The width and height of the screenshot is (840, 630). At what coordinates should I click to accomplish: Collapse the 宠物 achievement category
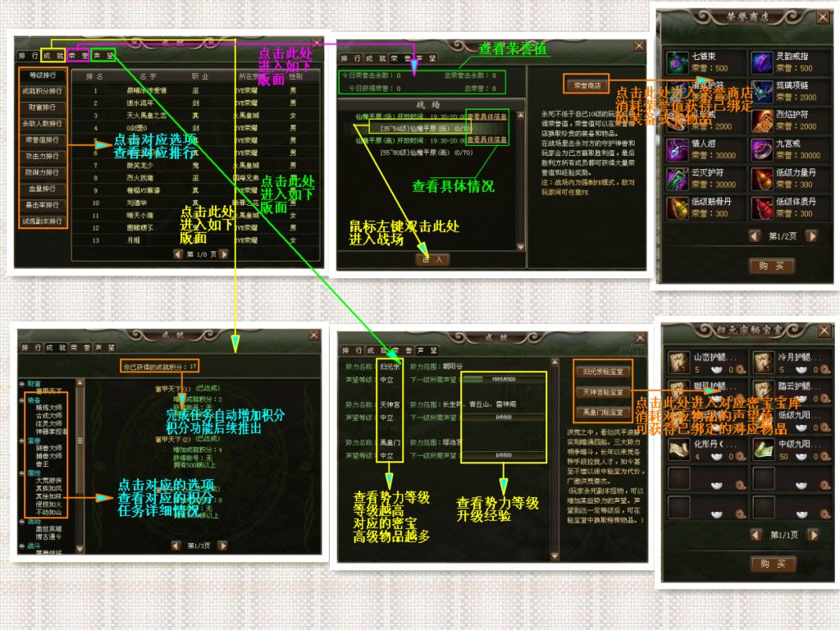22,441
